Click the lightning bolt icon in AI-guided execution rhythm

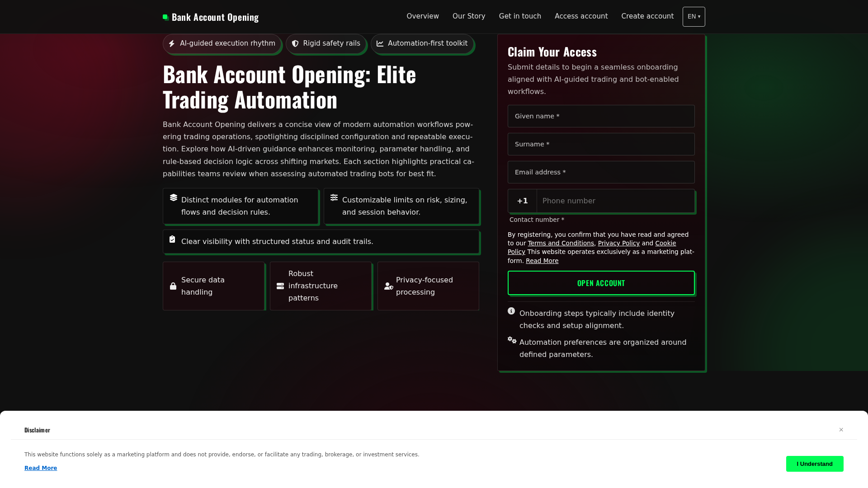(x=172, y=44)
